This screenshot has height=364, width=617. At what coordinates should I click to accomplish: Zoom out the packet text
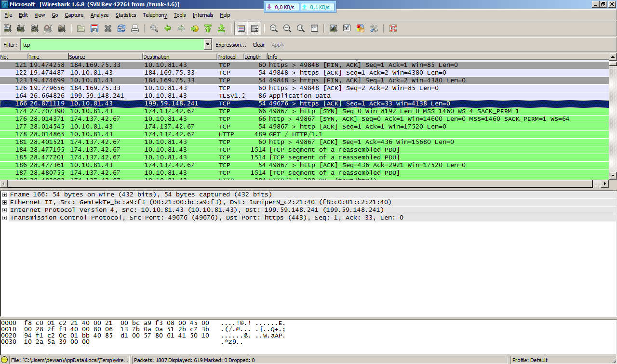pos(287,28)
